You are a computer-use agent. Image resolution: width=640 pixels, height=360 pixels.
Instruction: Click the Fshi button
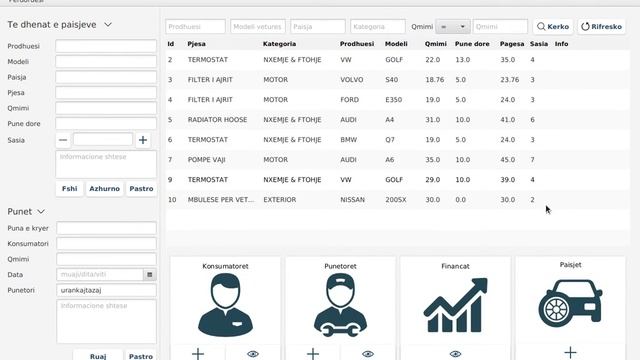pyautogui.click(x=69, y=189)
